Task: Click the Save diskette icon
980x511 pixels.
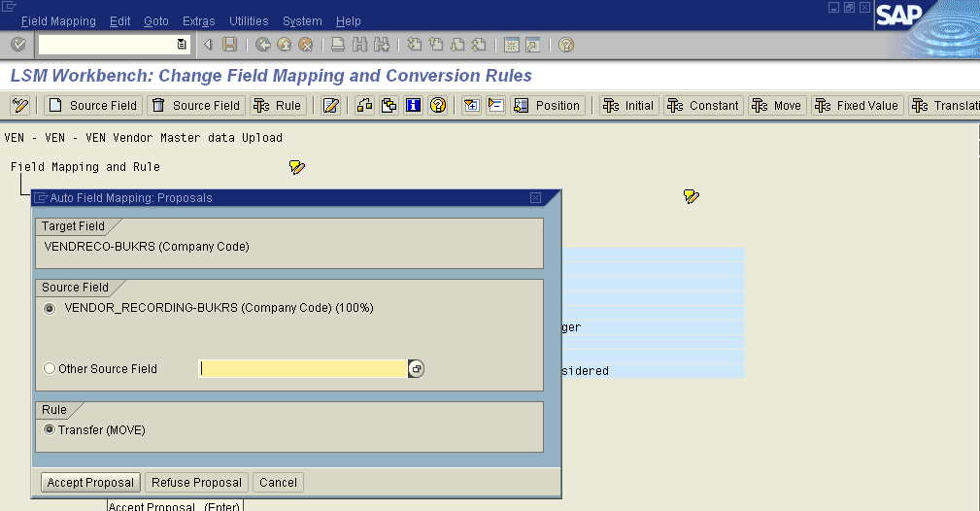Action: coord(230,45)
